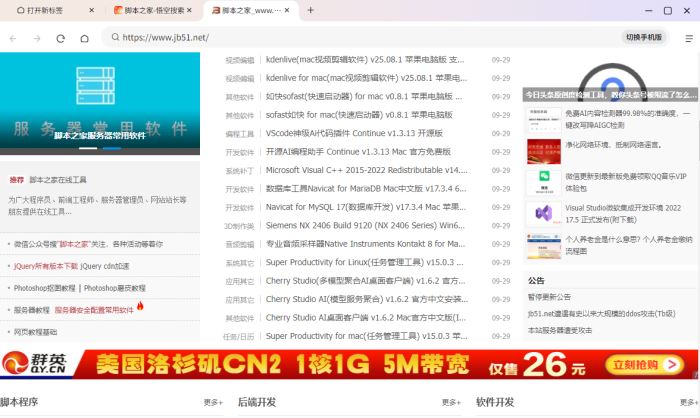Open Microsoft Visual C++ Redistributable entry
The image size is (700, 418).
point(367,170)
